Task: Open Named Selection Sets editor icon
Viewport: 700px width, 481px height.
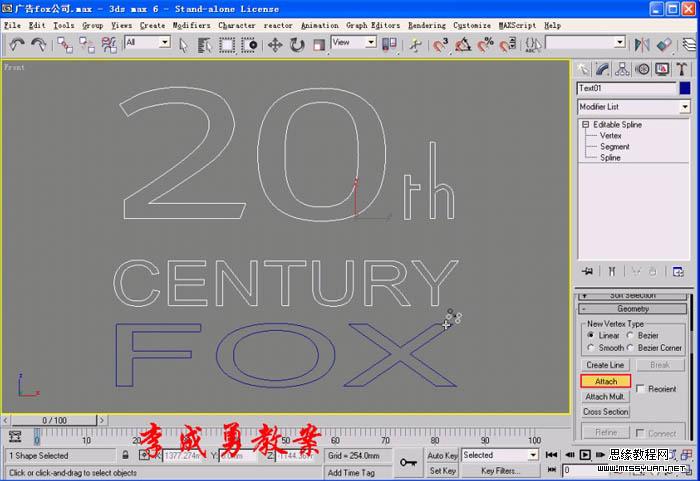Action: click(533, 45)
